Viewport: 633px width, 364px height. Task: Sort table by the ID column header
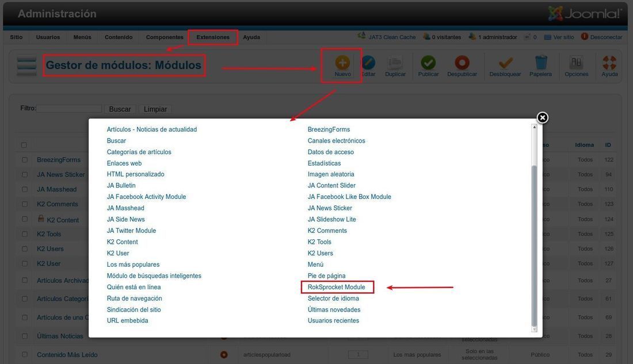tap(608, 145)
